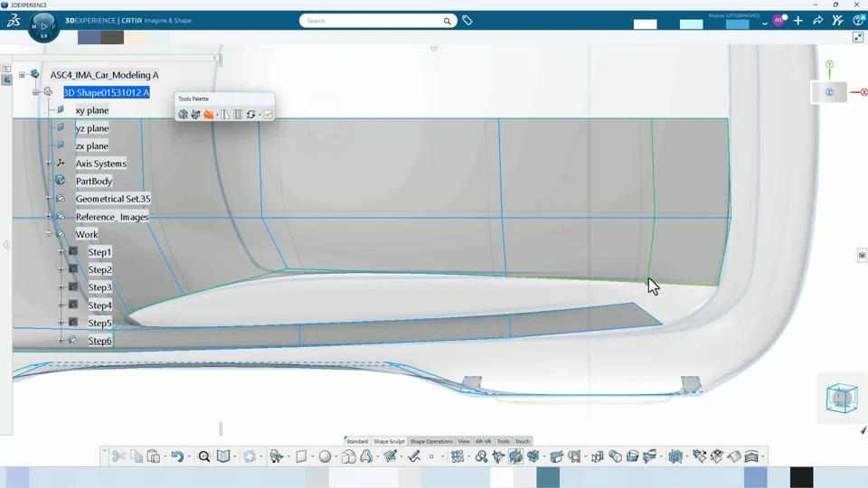Click the camera capture icon on right edge

862,255
